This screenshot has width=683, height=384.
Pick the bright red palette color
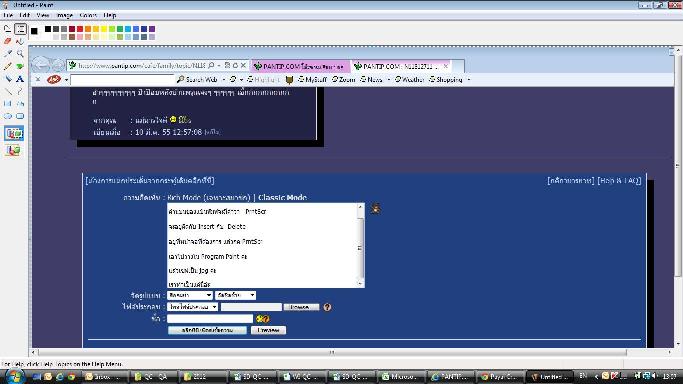[80, 29]
